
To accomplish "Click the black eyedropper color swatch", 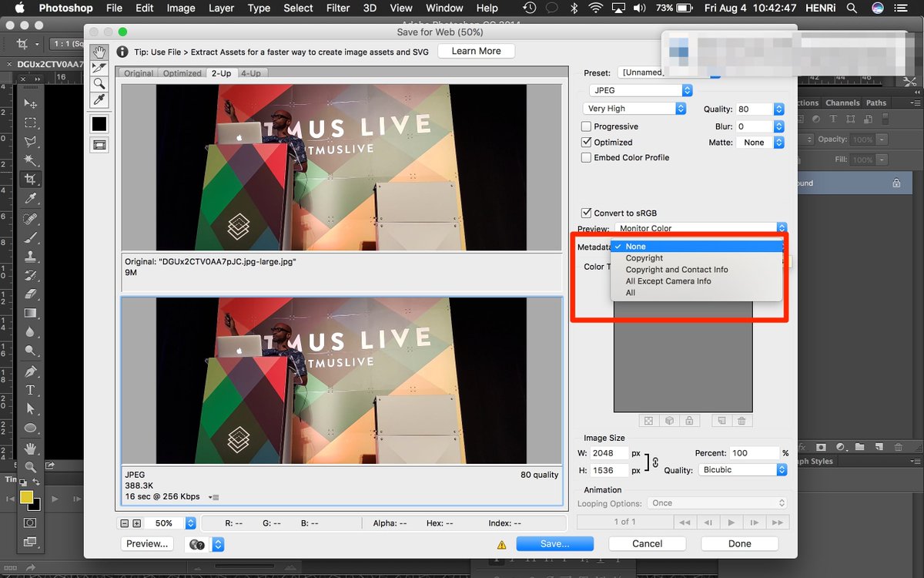I will click(99, 123).
